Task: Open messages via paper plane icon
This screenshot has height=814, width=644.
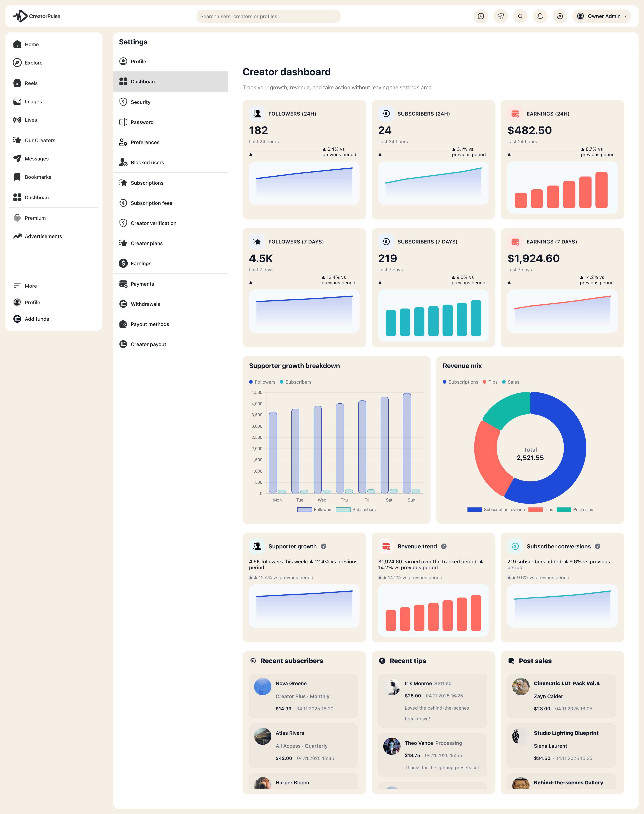Action: pos(500,16)
